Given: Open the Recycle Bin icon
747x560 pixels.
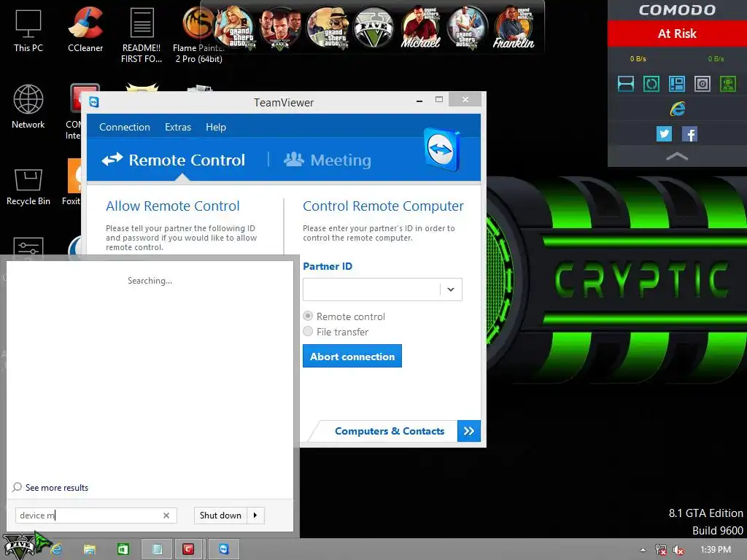Looking at the screenshot, I should pos(28,187).
